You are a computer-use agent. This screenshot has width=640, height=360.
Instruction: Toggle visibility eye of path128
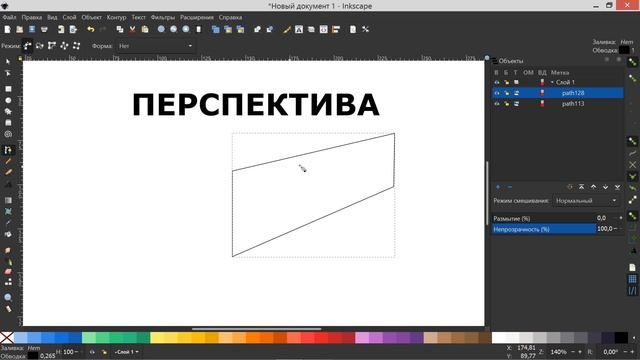(497, 93)
